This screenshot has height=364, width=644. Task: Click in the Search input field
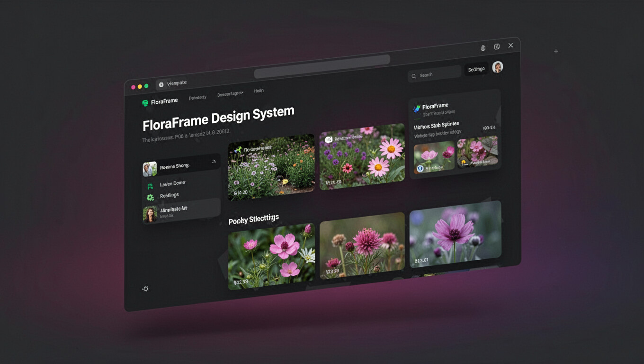click(x=438, y=74)
